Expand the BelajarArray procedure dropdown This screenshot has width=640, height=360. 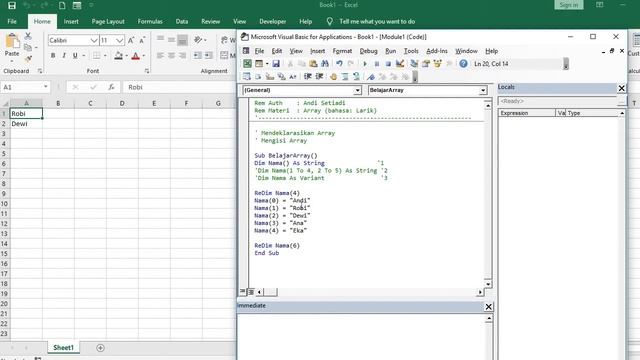coord(483,90)
